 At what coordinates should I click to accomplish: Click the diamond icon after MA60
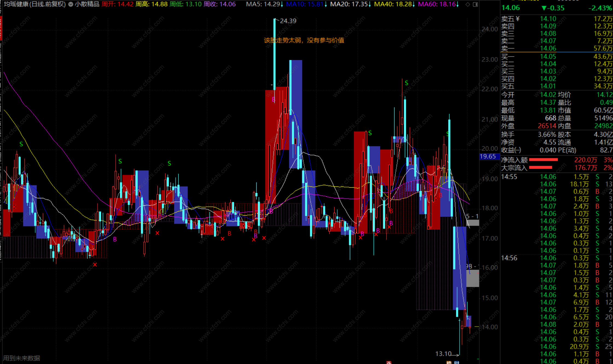click(468, 4)
